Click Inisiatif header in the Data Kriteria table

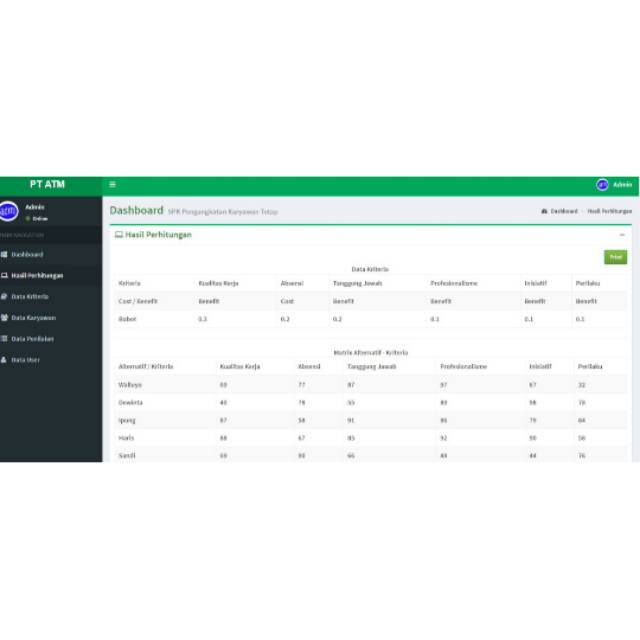coord(536,283)
